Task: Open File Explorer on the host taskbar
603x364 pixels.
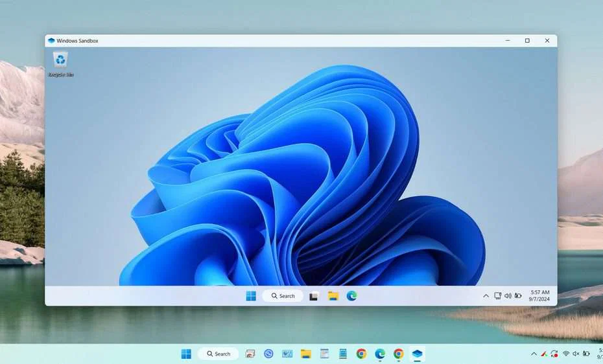Action: pyautogui.click(x=306, y=354)
